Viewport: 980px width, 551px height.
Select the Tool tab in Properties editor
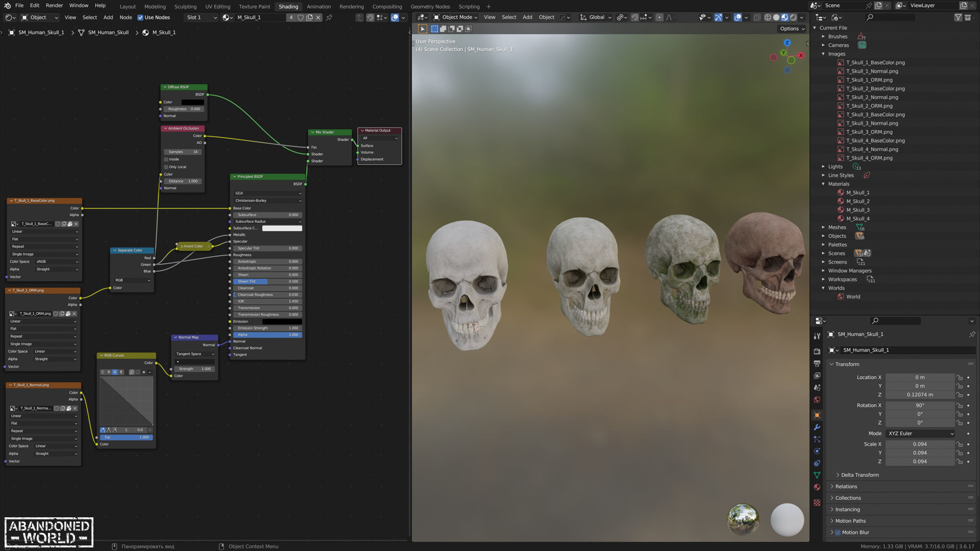pyautogui.click(x=817, y=336)
